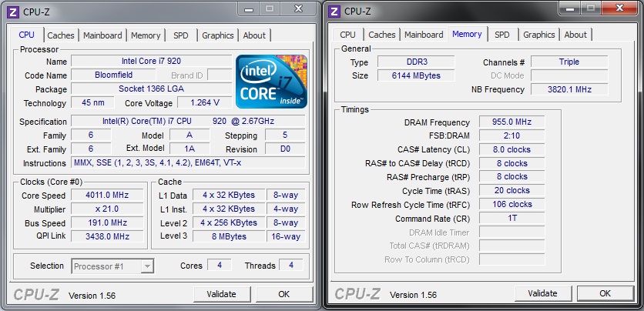Minimize the left CPU-Z window
The height and width of the screenshot is (311, 644).
[249, 9]
